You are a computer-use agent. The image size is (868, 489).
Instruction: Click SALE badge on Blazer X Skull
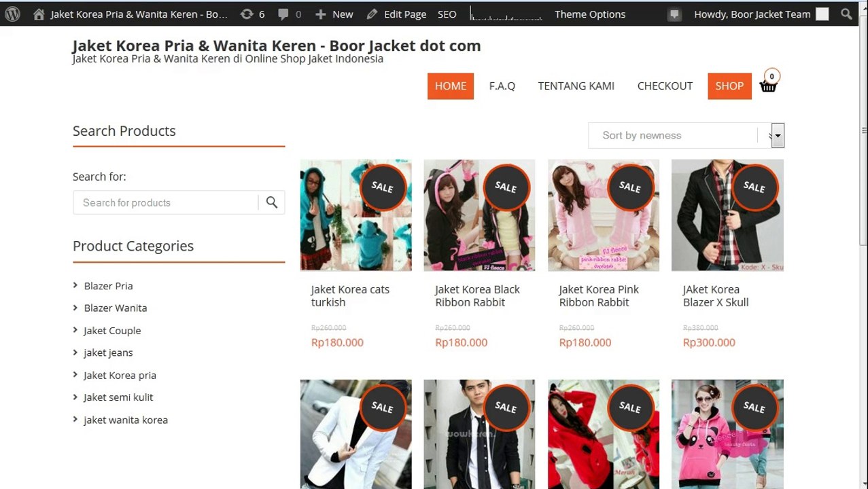[754, 187]
